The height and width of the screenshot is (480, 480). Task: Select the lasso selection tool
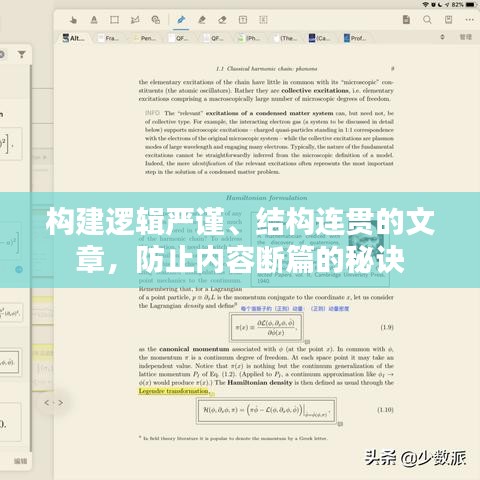pyautogui.click(x=135, y=20)
